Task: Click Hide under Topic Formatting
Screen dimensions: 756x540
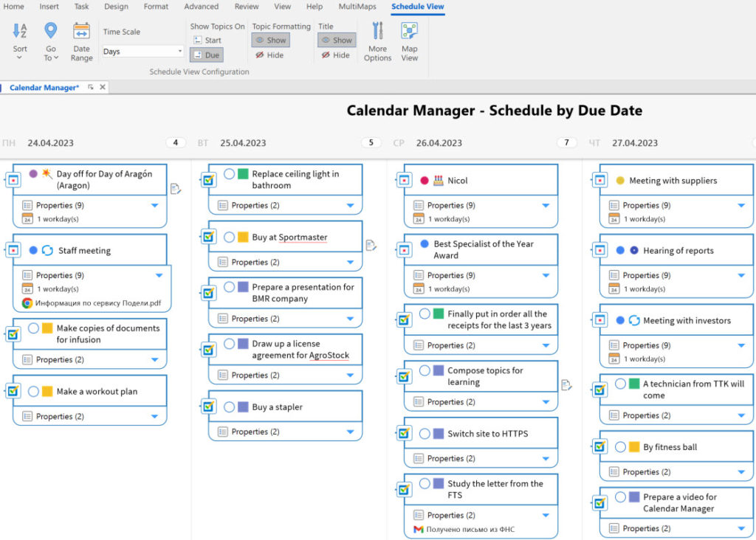Action: tap(270, 54)
